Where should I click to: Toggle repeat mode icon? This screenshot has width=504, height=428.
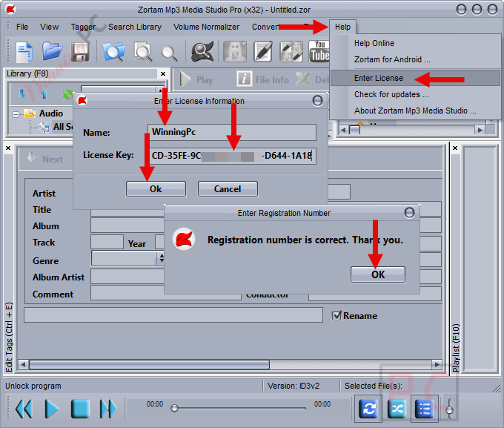coord(368,409)
